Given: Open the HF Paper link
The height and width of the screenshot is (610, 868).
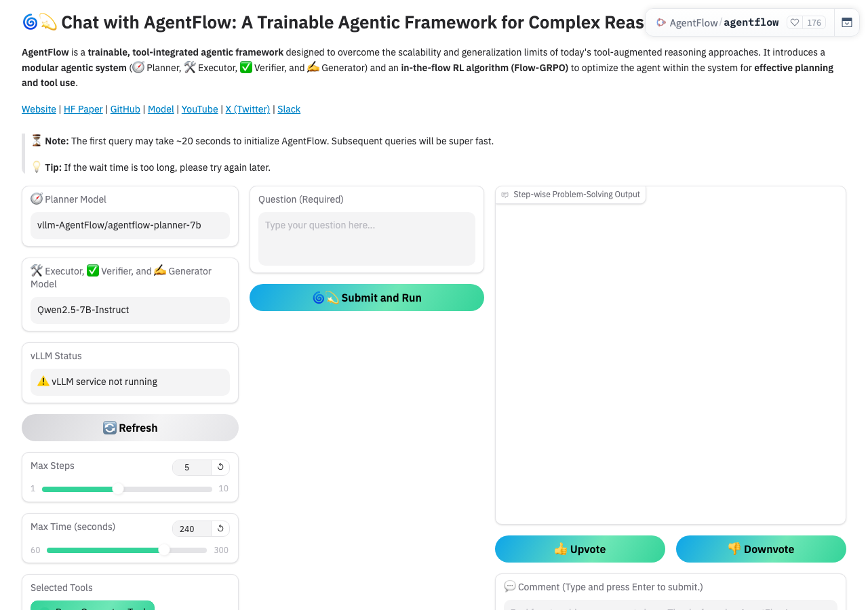Looking at the screenshot, I should click(x=83, y=109).
